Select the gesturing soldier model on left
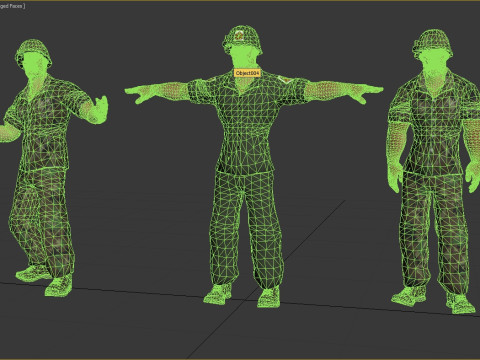Image resolution: width=480 pixels, height=360 pixels. click(47, 167)
